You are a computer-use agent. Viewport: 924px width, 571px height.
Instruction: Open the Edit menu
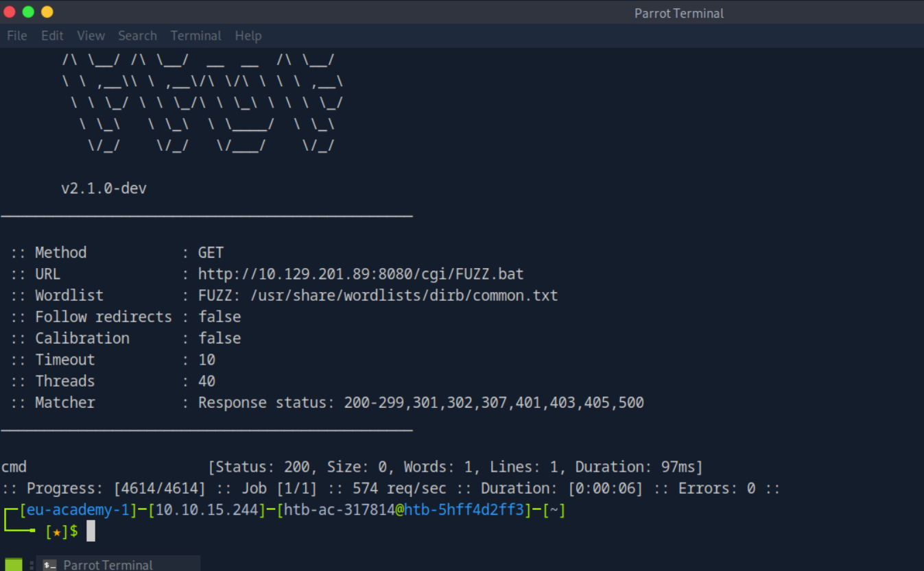(52, 36)
